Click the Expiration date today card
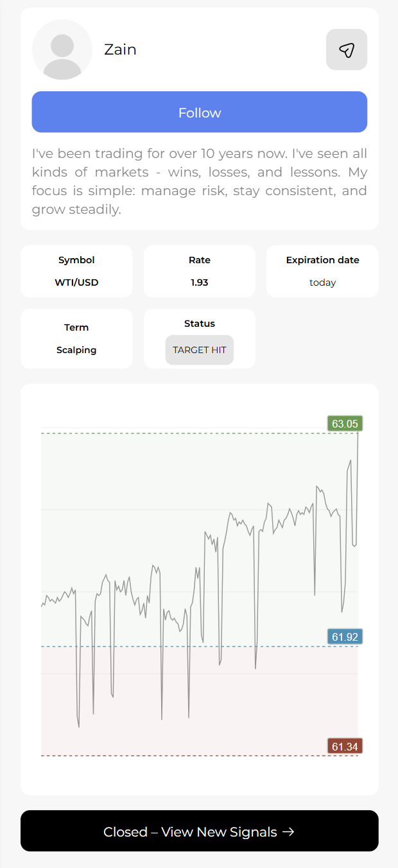The image size is (398, 868). (x=322, y=271)
